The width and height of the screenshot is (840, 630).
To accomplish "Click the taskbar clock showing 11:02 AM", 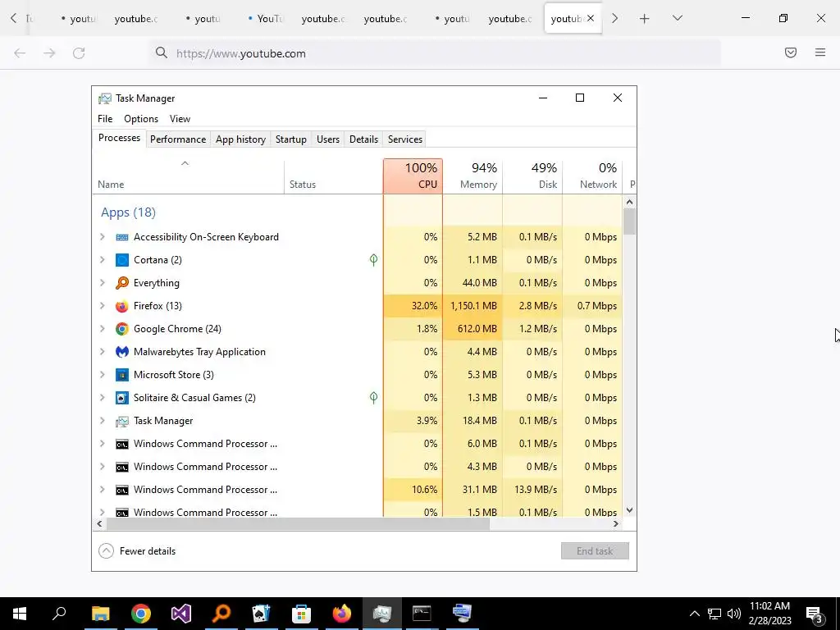I will point(769,614).
